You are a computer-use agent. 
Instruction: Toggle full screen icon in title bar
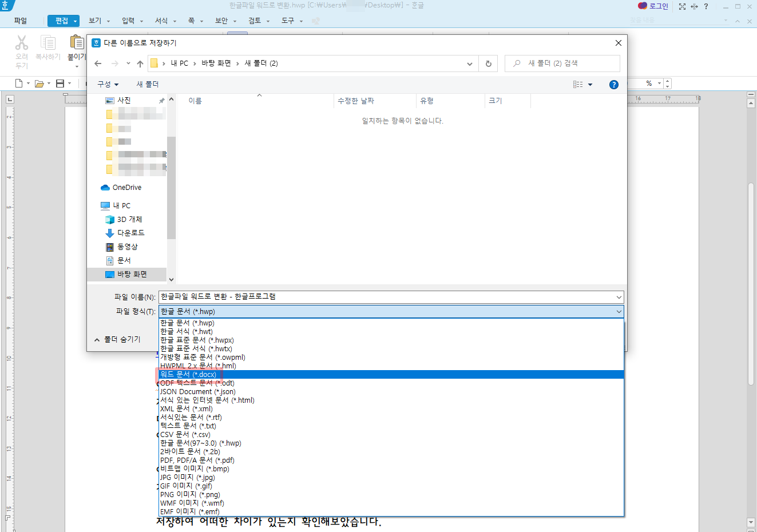[x=682, y=6]
